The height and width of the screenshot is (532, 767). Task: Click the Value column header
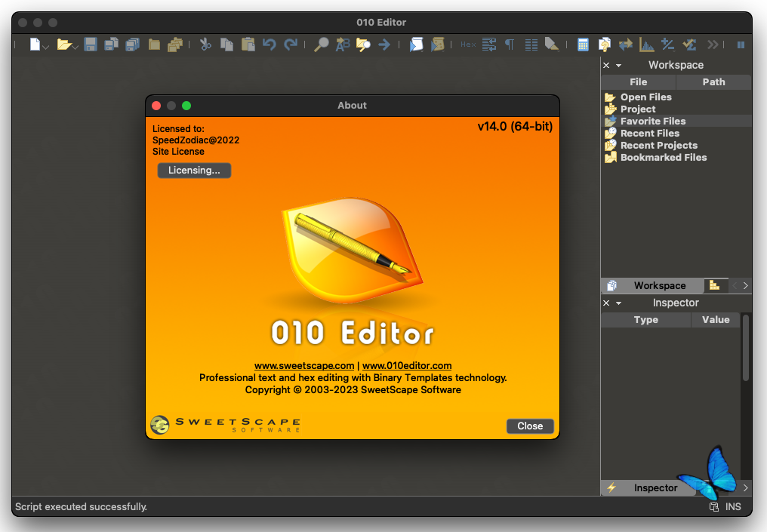click(x=716, y=320)
